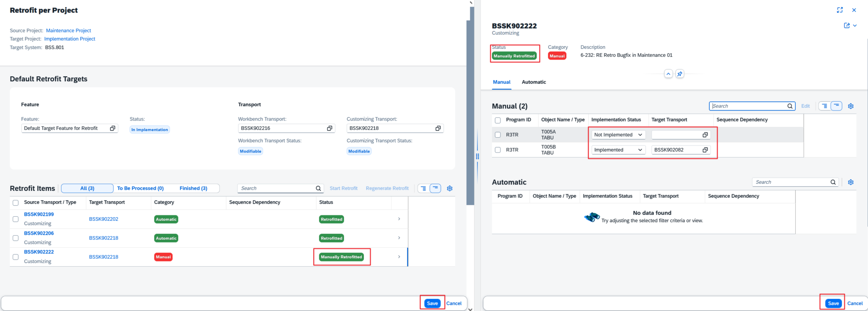Select the Finished (3) filter tab
This screenshot has width=868, height=311.
coord(193,189)
